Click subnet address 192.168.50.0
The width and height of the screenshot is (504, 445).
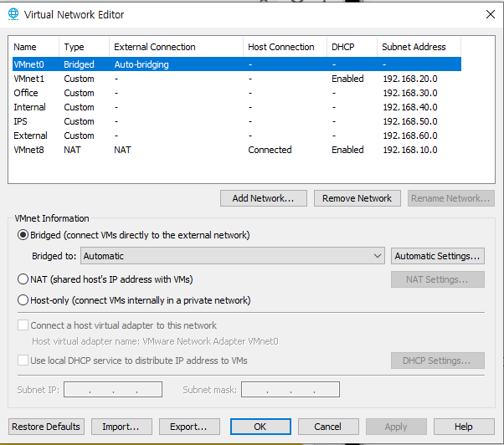[410, 121]
